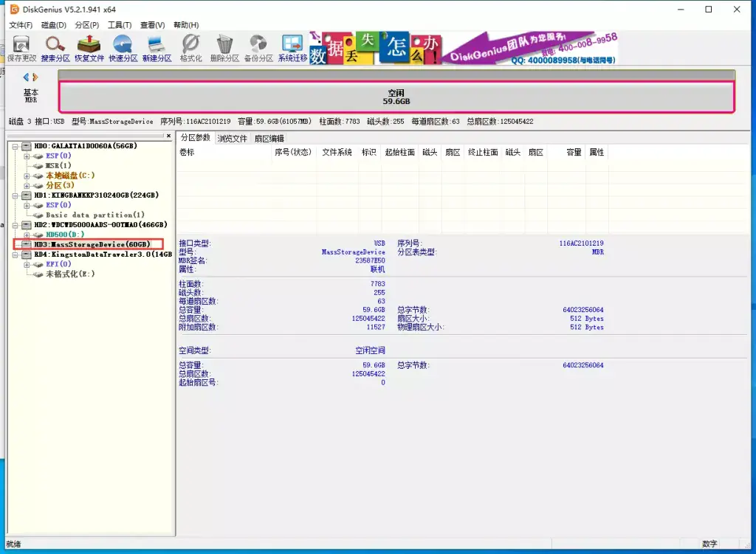The image size is (756, 554).
Task: Select the HD600(D:) partition
Action: (65, 235)
